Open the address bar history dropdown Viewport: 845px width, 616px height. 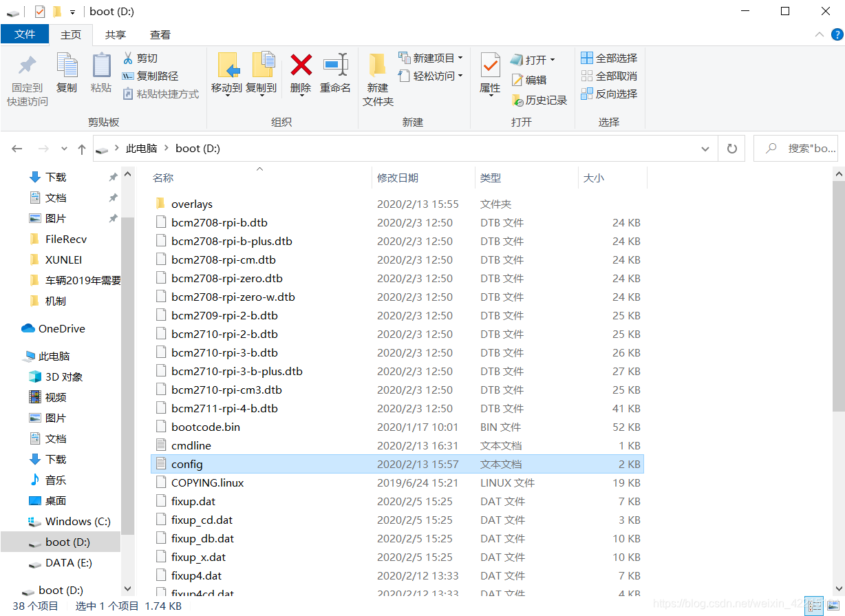pyautogui.click(x=705, y=149)
